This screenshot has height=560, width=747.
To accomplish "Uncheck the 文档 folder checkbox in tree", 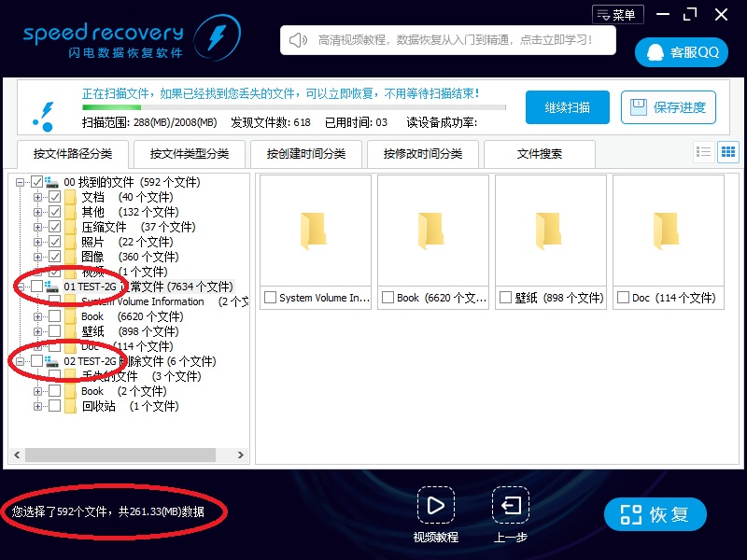I will pyautogui.click(x=55, y=197).
